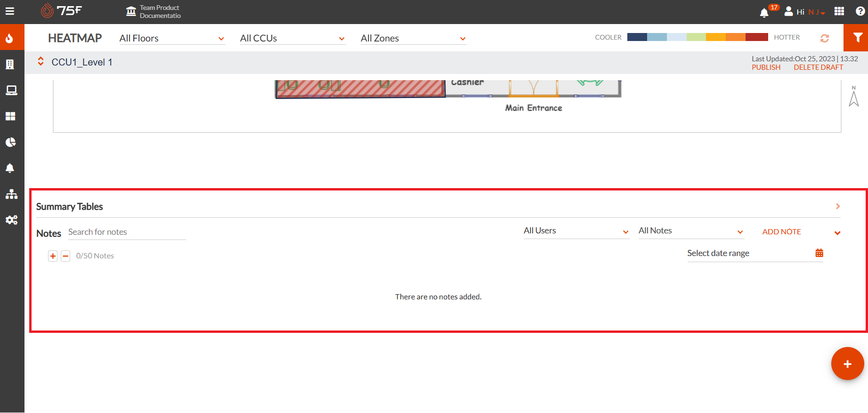The image size is (868, 413).
Task: Open the All Users dropdown
Action: point(576,231)
